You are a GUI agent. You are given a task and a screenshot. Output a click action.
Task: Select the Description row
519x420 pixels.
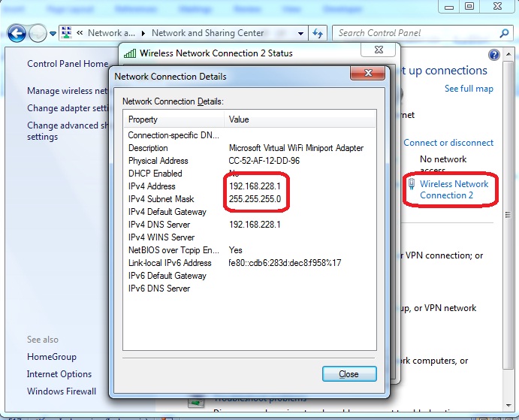click(x=249, y=148)
